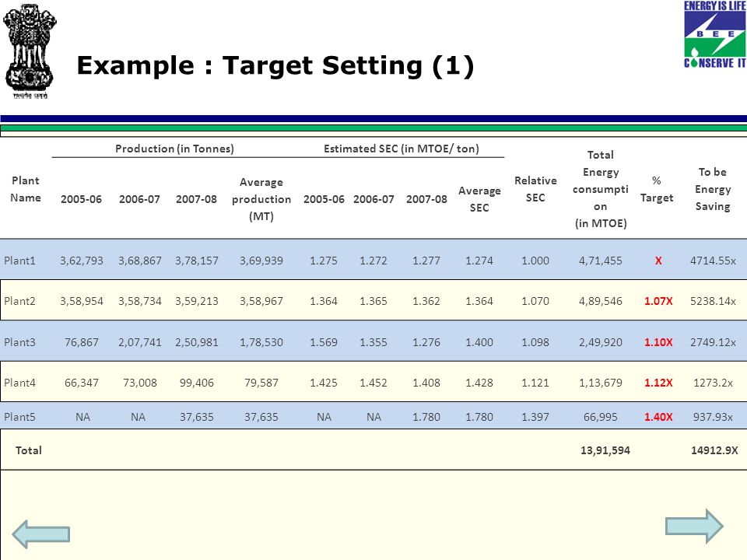The height and width of the screenshot is (560, 747).
Task: Click Plant1 relative SEC 1.000
Action: [x=535, y=261]
